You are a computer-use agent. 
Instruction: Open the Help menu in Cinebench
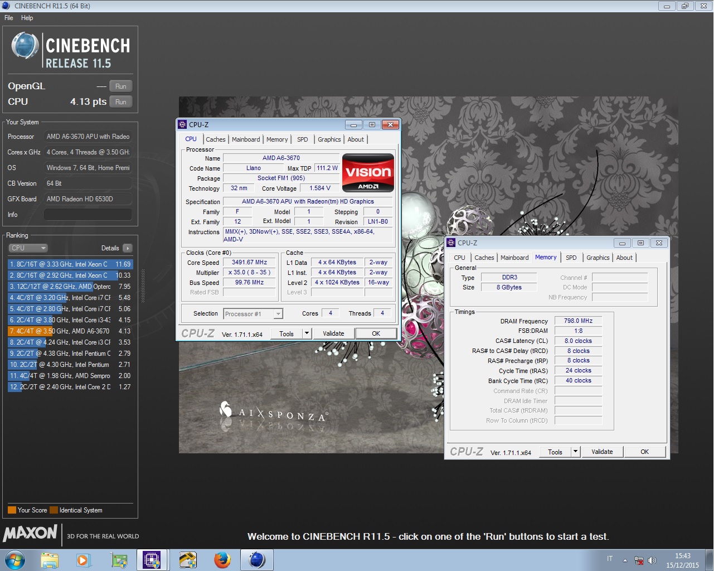(x=27, y=18)
